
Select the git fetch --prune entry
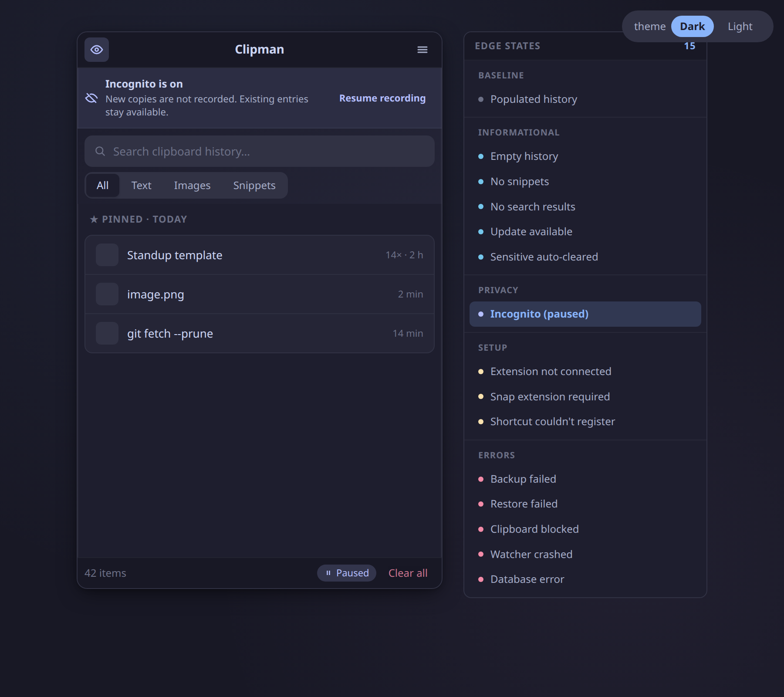(260, 333)
